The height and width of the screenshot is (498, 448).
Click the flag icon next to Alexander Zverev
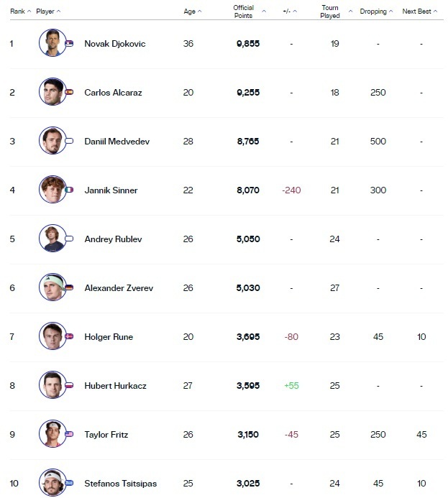69,288
